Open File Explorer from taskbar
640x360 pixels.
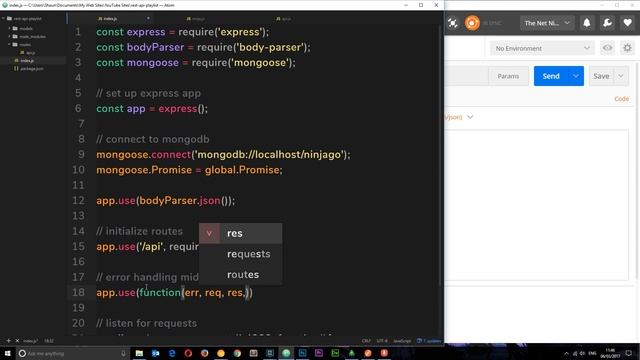(x=139, y=353)
